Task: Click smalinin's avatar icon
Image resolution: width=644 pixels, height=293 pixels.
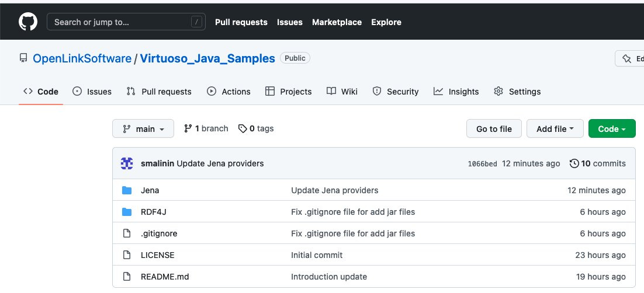Action: pos(127,163)
